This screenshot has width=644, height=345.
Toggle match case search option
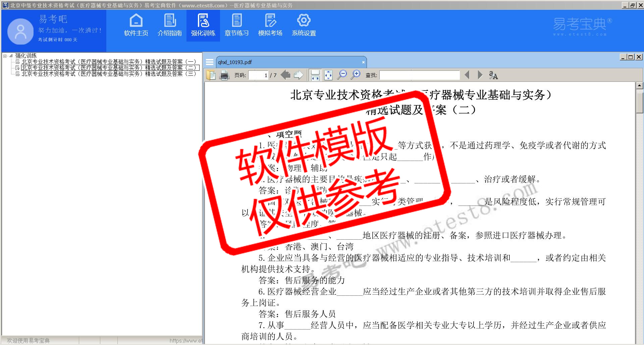pos(493,75)
